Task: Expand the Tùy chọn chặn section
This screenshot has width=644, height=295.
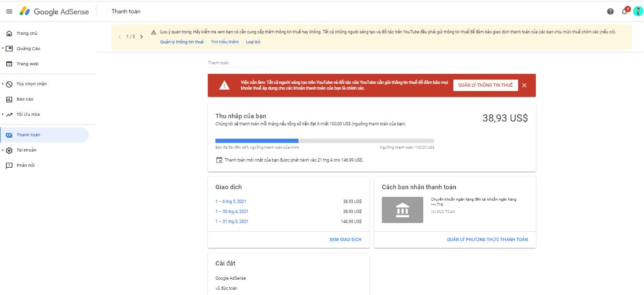Action: [x=3, y=84]
